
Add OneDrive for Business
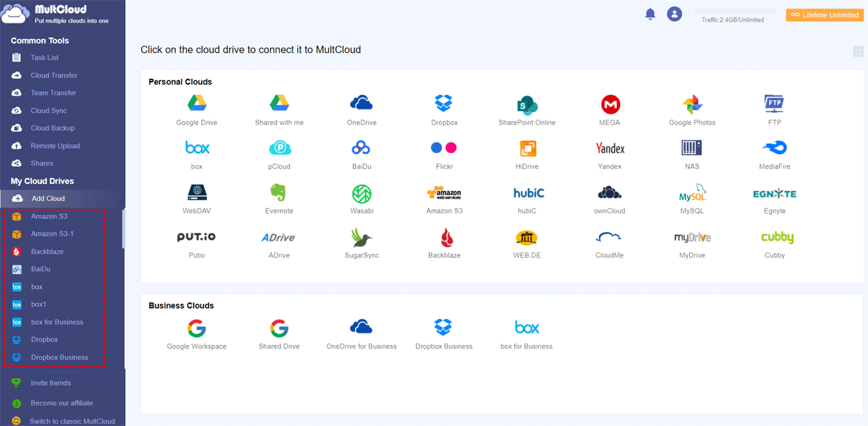point(362,335)
